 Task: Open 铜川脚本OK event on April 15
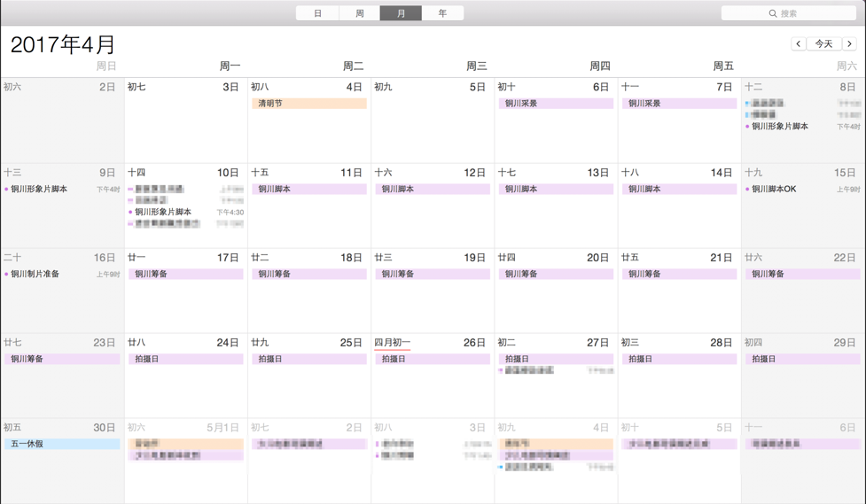tap(802, 189)
